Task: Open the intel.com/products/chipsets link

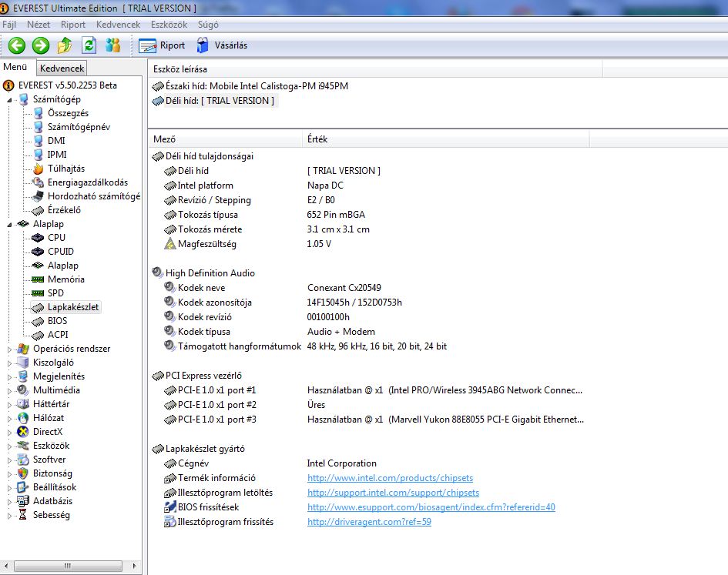Action: pyautogui.click(x=390, y=478)
